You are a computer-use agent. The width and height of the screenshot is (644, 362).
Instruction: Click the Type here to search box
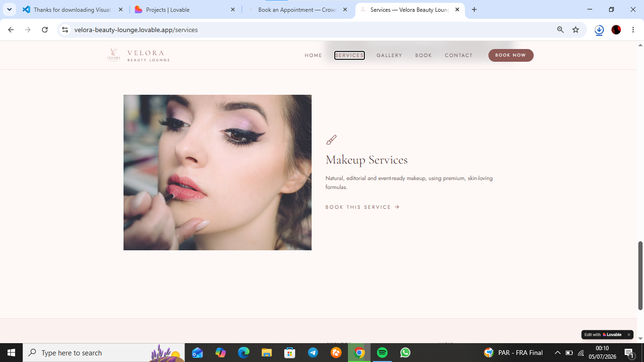104,353
